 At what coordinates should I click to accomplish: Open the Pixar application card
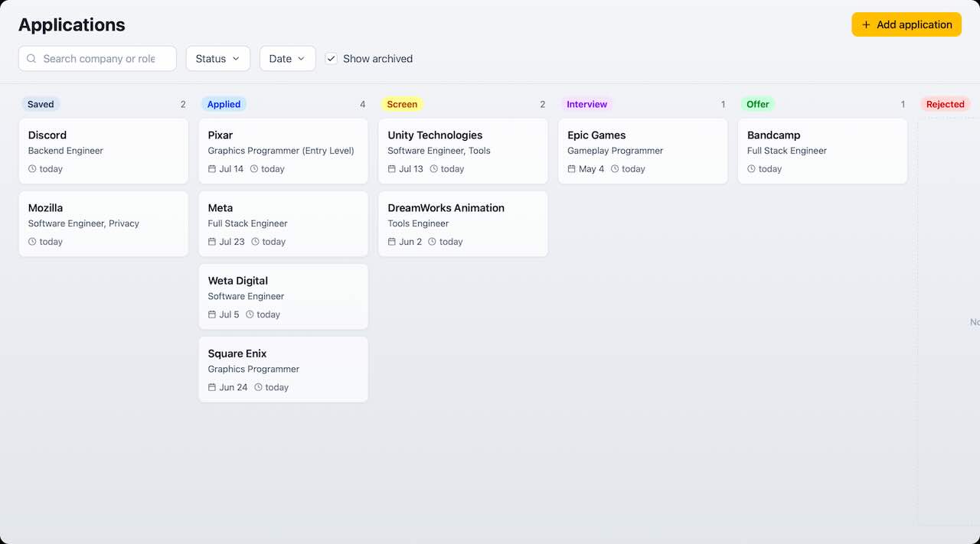[x=283, y=151]
